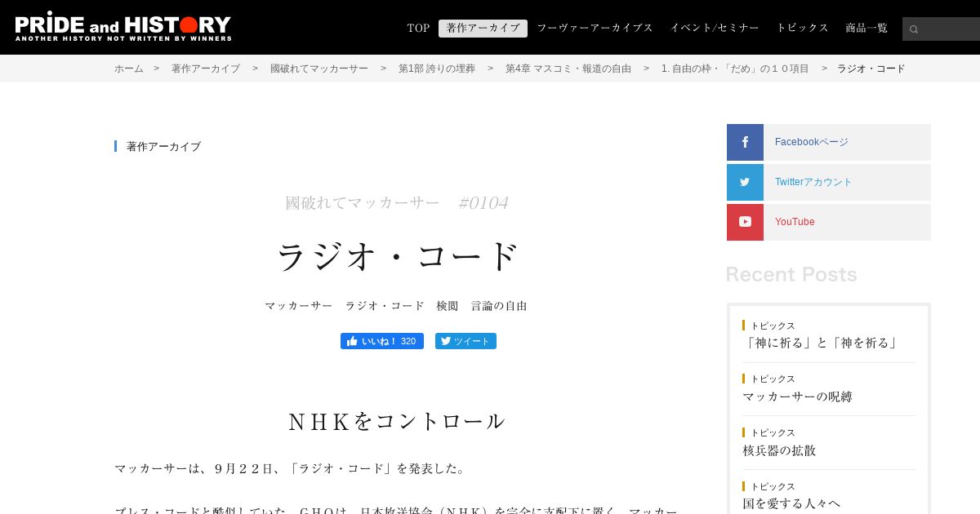Click the ツイート tweet button
This screenshot has height=514, width=980.
tap(465, 341)
